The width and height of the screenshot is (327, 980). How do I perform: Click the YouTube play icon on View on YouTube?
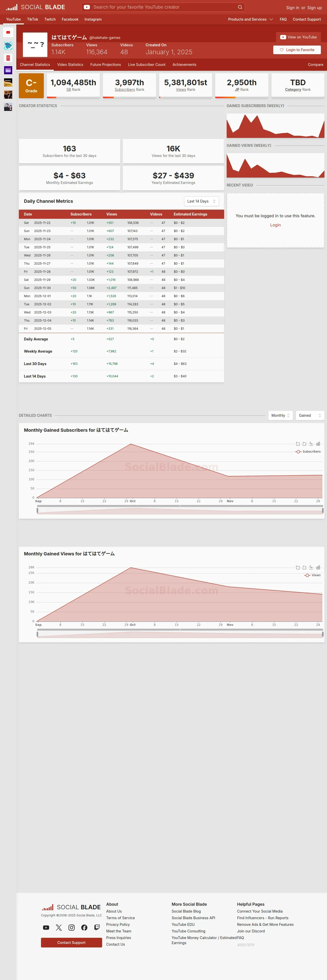coord(283,37)
